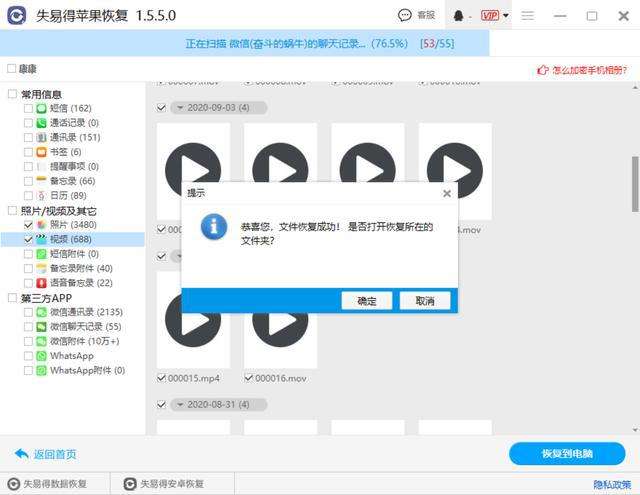This screenshot has height=495, width=640.
Task: Click the scrollbar down arrow
Action: tap(635, 430)
